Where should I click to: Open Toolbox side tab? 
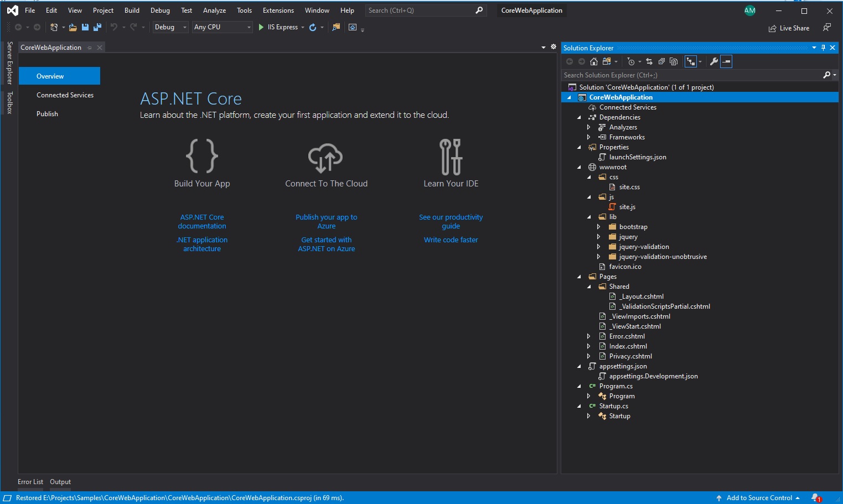(9, 103)
